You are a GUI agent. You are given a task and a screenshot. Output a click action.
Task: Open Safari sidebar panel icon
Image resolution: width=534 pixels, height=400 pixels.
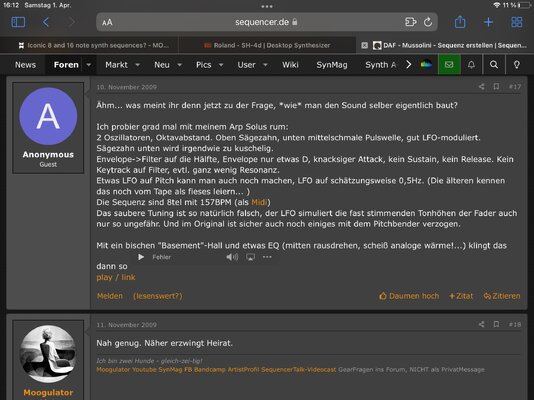tap(18, 22)
